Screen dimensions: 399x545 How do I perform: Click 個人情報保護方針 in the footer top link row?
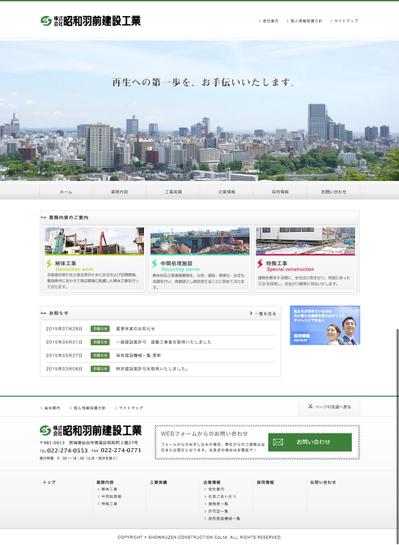89,408
